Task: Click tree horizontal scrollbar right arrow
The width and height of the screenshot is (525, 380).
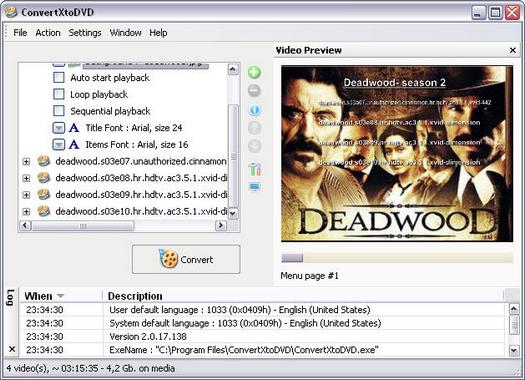Action: click(x=220, y=226)
